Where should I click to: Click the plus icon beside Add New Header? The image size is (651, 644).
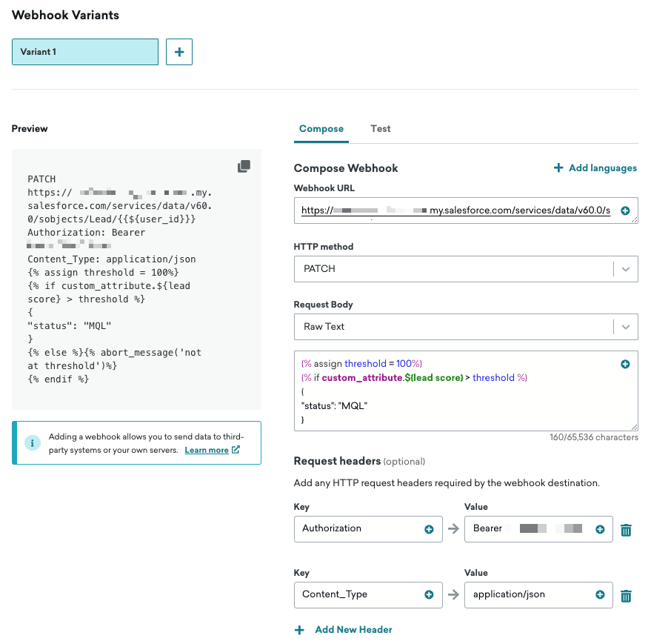pos(299,630)
